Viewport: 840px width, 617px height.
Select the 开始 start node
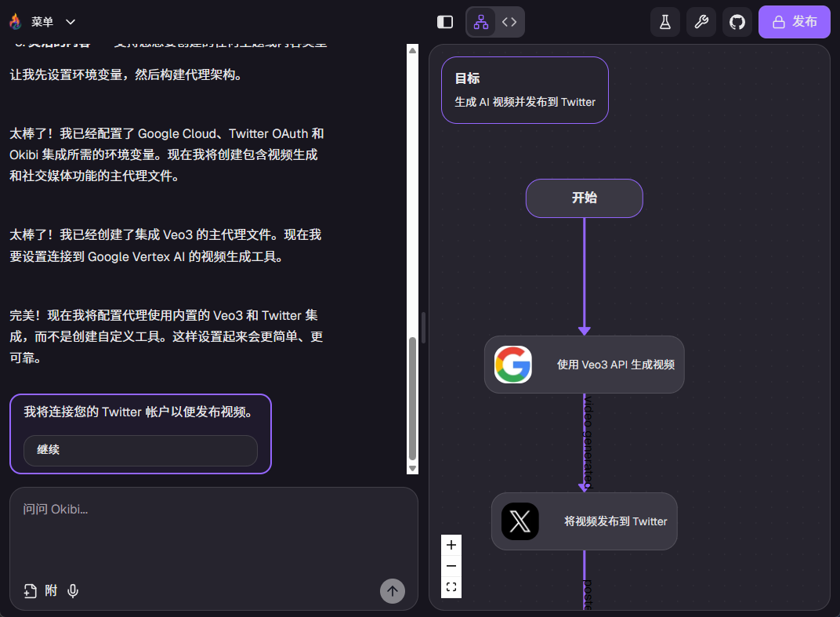[x=584, y=198]
